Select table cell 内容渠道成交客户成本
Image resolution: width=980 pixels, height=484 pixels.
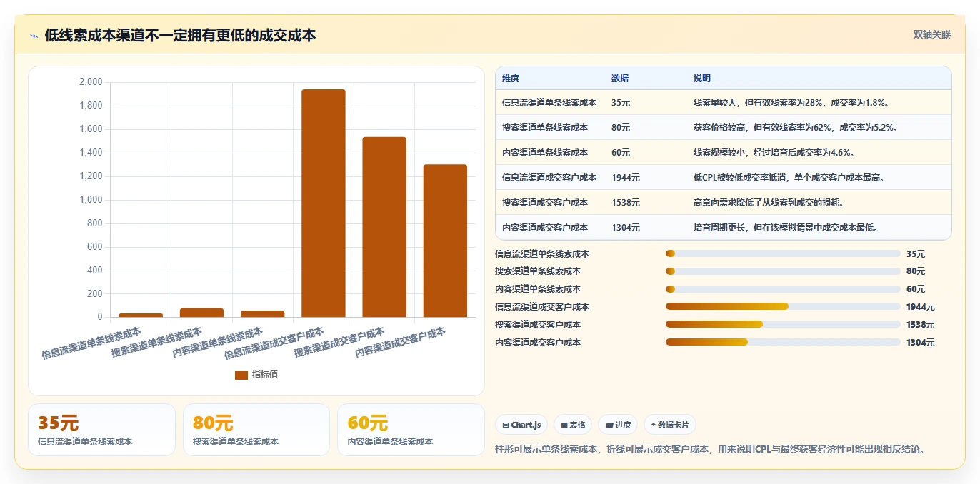(545, 228)
